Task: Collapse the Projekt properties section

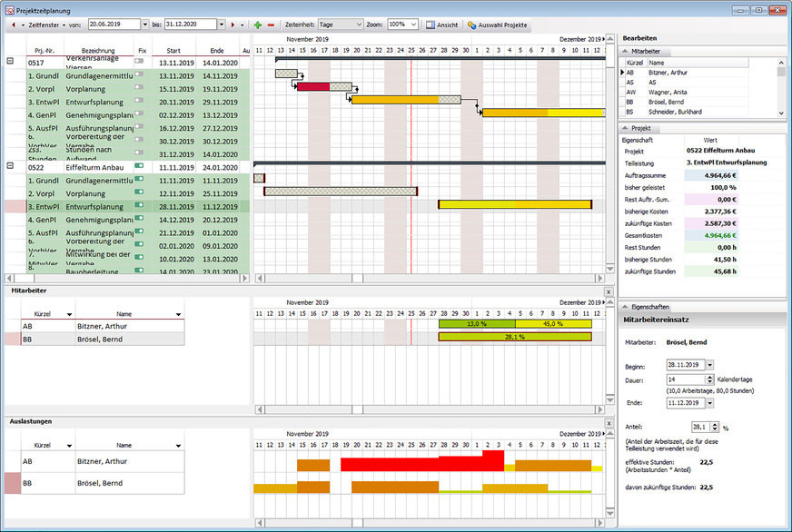Action: click(625, 128)
